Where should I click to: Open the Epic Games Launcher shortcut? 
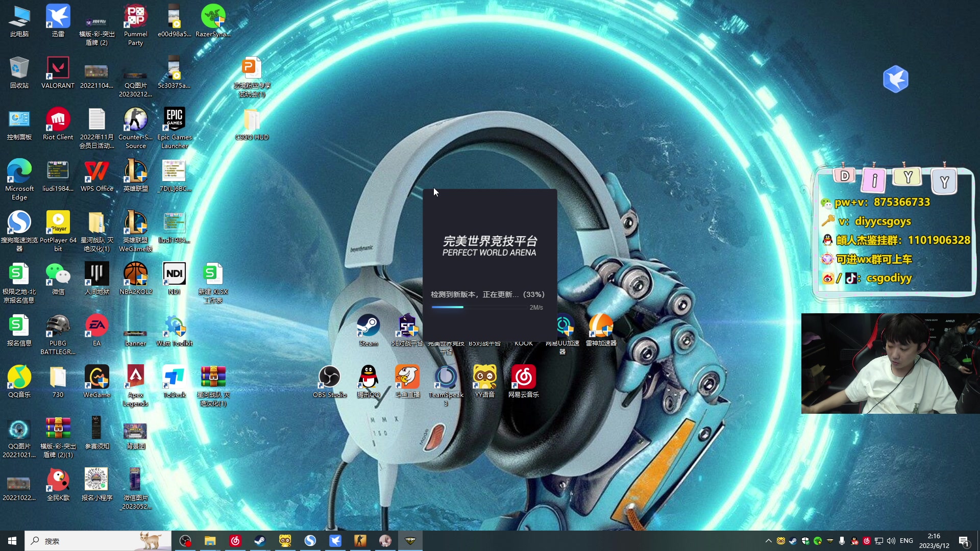(175, 129)
